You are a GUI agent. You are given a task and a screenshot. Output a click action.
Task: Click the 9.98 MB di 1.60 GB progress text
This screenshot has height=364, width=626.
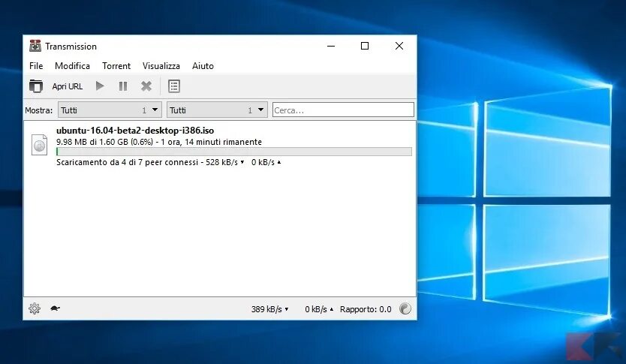click(159, 142)
